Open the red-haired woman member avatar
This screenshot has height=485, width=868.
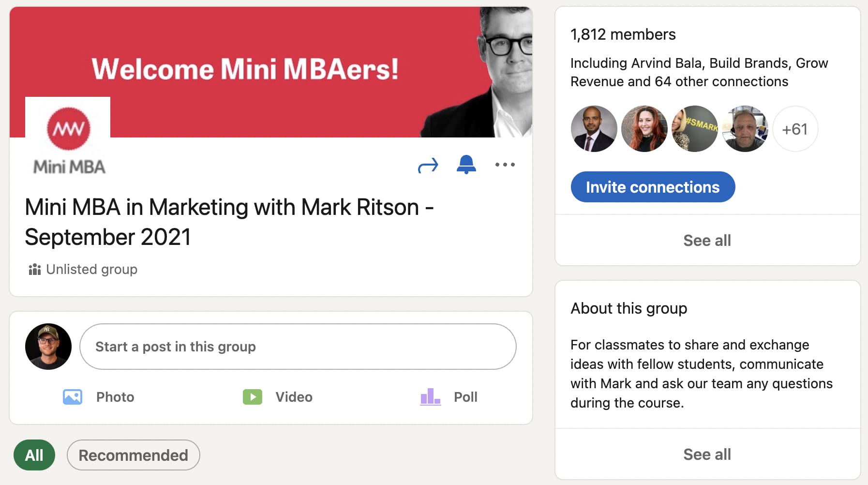[x=644, y=129]
